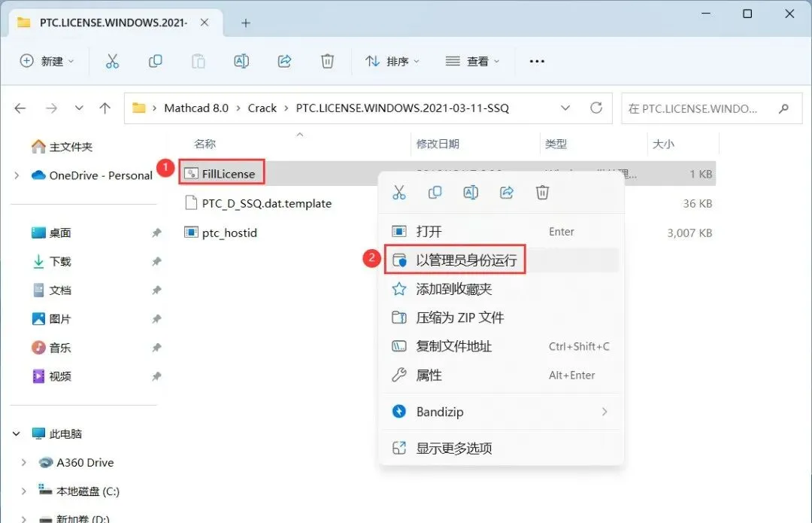Select 视频 in the sidebar
The width and height of the screenshot is (812, 523).
coord(51,376)
